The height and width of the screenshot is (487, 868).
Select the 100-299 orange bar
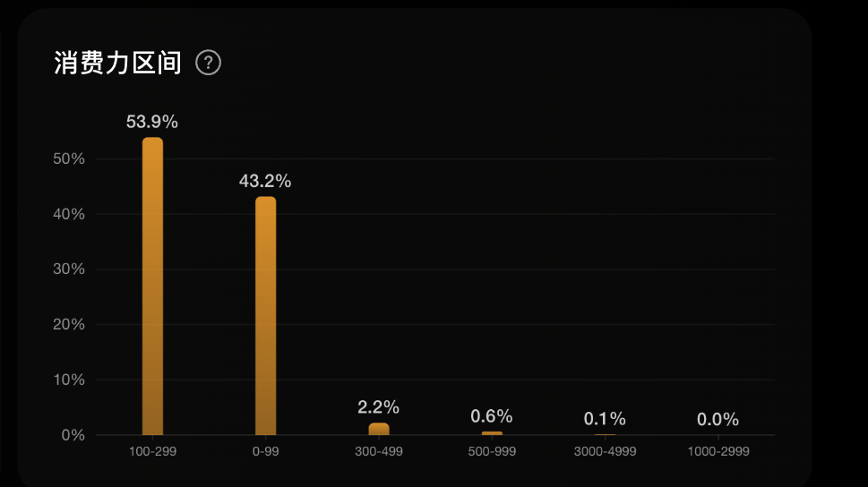pyautogui.click(x=152, y=286)
